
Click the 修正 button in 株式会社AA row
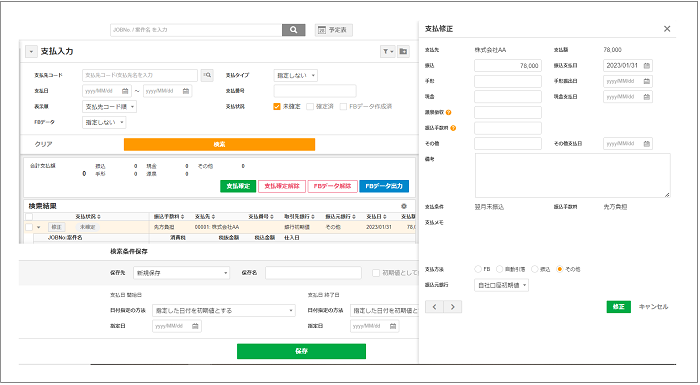coord(56,227)
